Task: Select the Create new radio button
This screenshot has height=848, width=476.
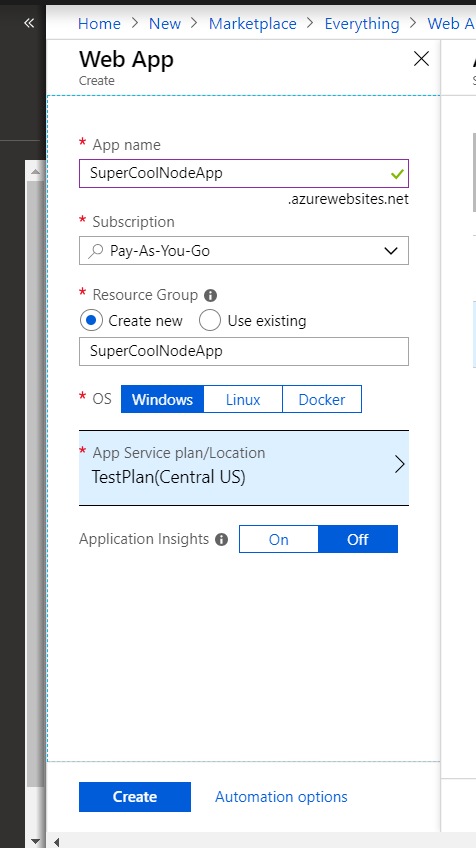Action: click(90, 321)
